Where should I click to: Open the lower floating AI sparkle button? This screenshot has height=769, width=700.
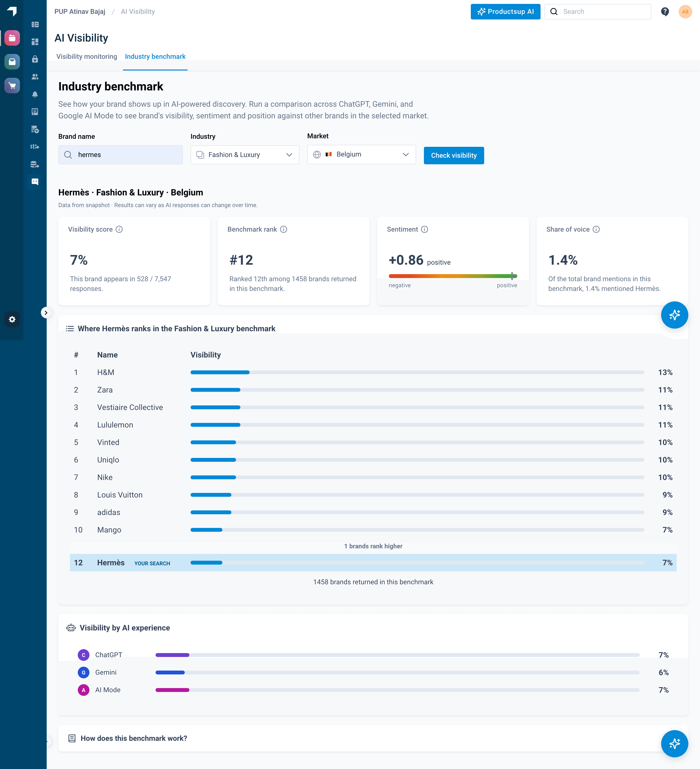674,743
